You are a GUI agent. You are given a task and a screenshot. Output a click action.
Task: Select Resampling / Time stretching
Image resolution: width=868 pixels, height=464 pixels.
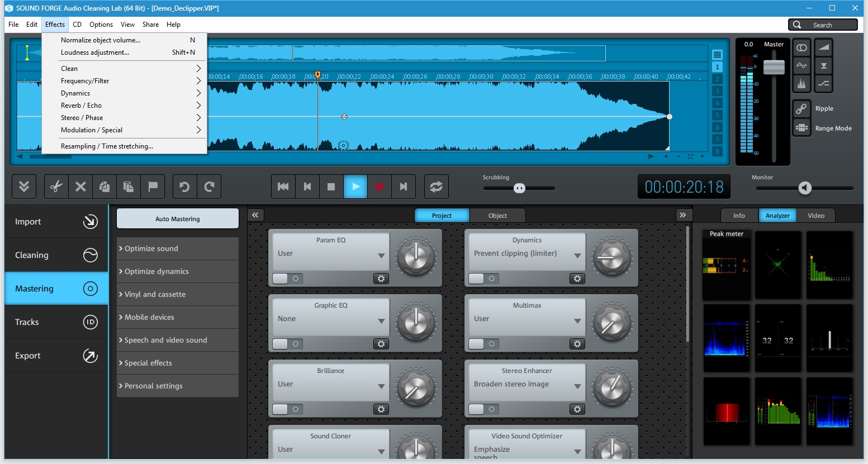tap(124, 146)
